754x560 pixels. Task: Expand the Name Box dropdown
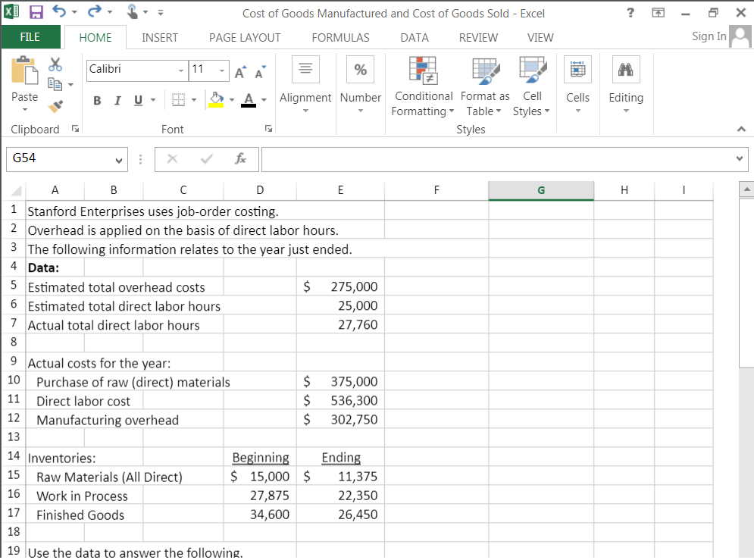[119, 160]
